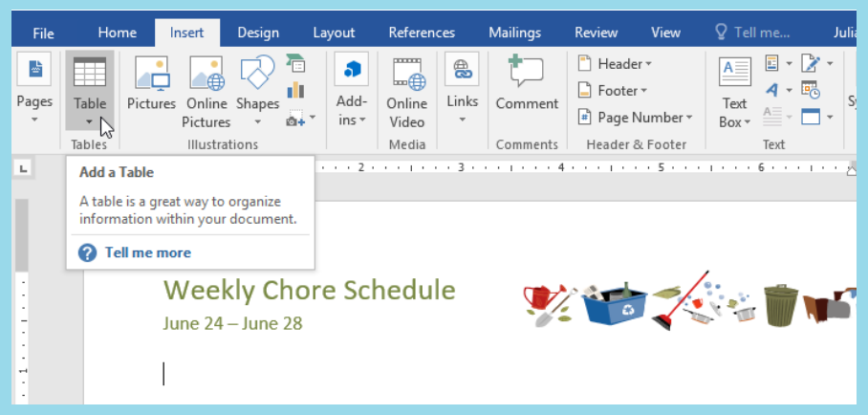The image size is (868, 415).
Task: Open the Links button
Action: [x=463, y=89]
